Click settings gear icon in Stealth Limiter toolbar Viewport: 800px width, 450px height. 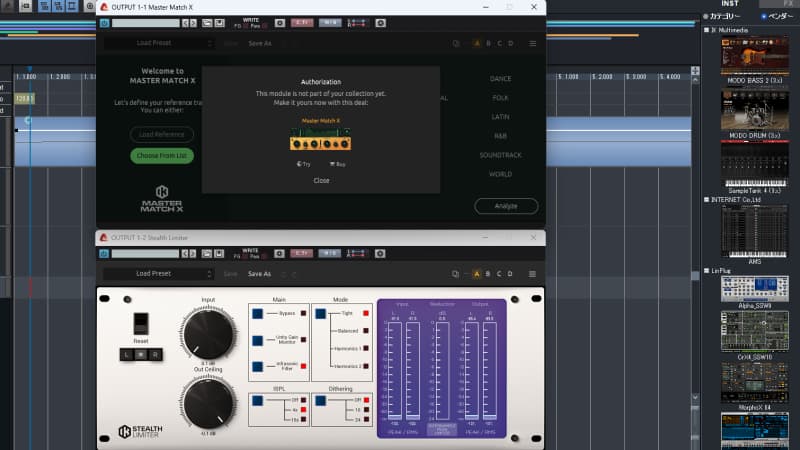pyautogui.click(x=380, y=254)
